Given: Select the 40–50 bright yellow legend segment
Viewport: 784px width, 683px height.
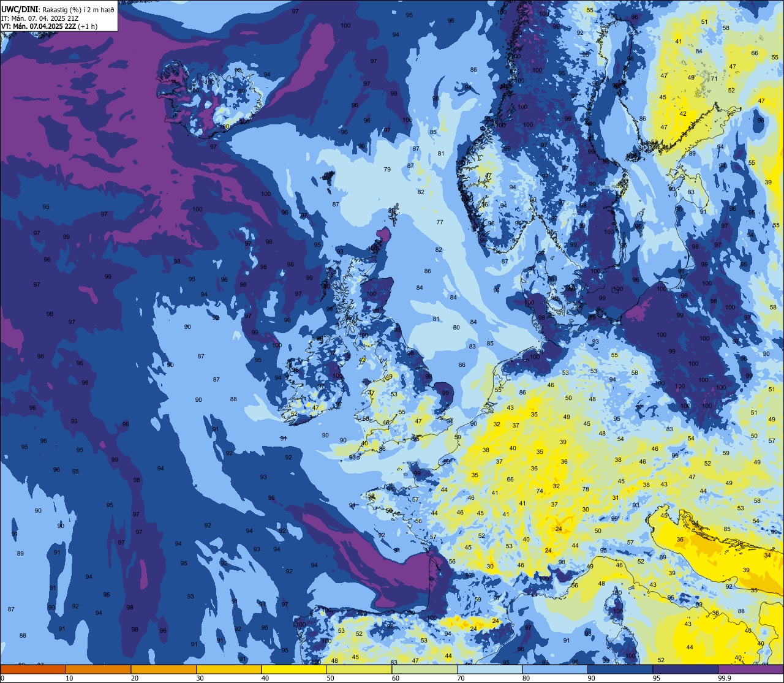Looking at the screenshot, I should tap(294, 669).
